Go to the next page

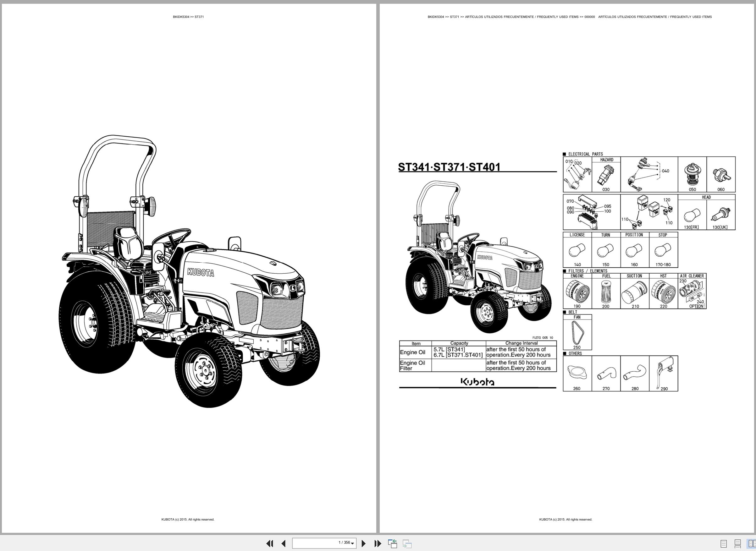[x=364, y=543]
